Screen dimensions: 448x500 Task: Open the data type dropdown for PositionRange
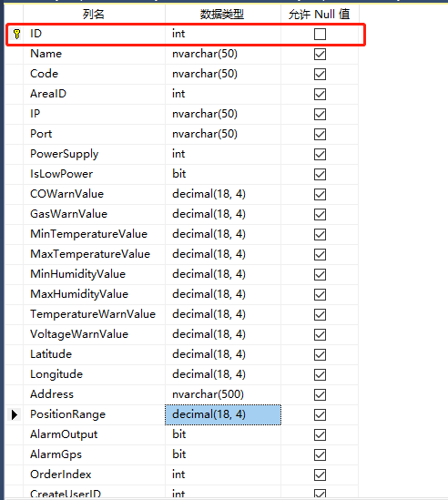click(x=223, y=414)
